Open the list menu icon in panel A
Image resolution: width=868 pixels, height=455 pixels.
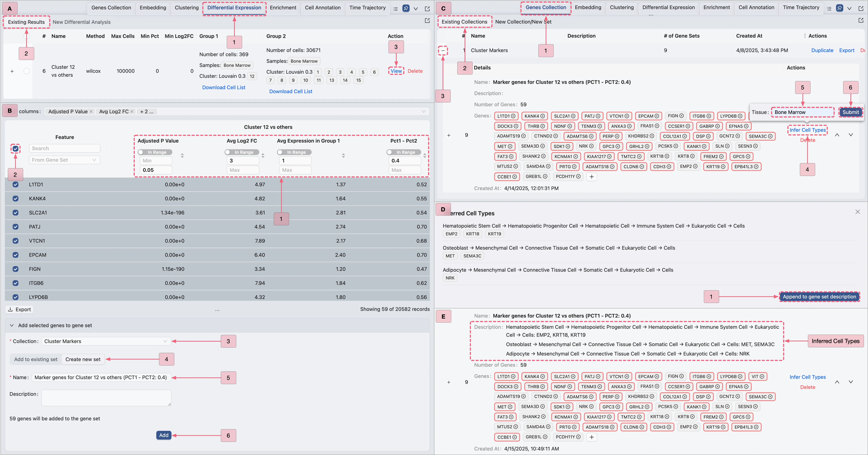coord(396,9)
